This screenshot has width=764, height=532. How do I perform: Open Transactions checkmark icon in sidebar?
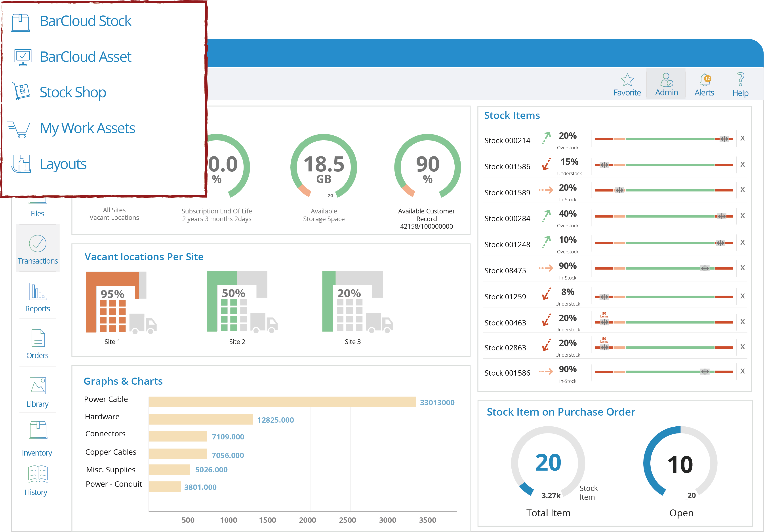point(38,243)
